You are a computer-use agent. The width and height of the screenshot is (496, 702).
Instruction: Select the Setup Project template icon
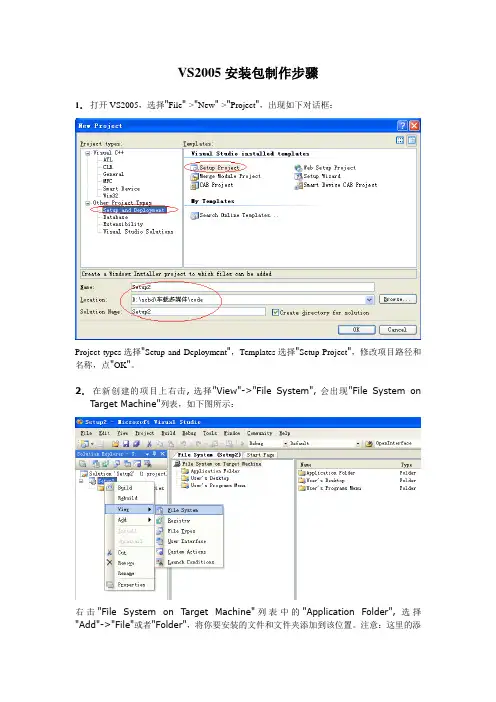[x=194, y=168]
